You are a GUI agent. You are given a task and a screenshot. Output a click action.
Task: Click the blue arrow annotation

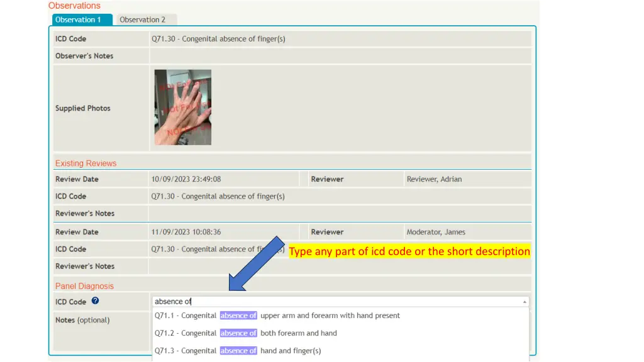click(x=257, y=263)
